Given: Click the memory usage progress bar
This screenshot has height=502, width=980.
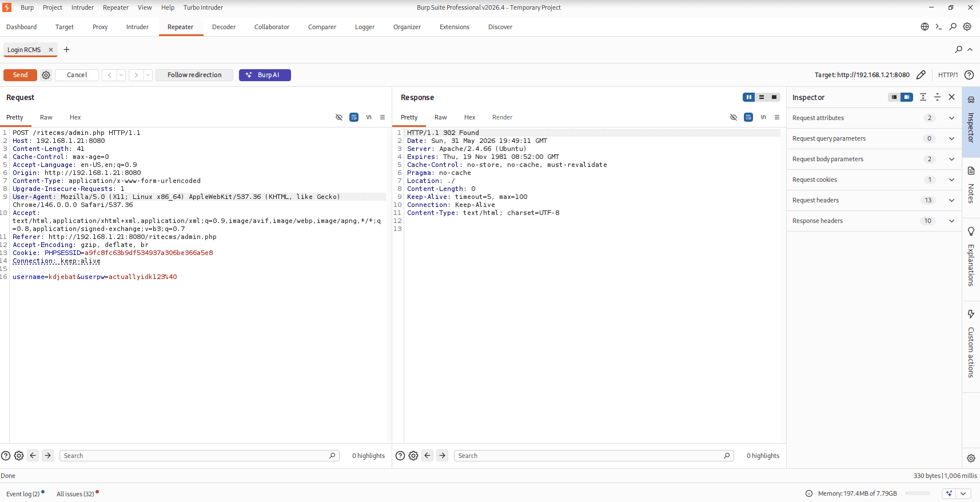Looking at the screenshot, I should [918, 493].
